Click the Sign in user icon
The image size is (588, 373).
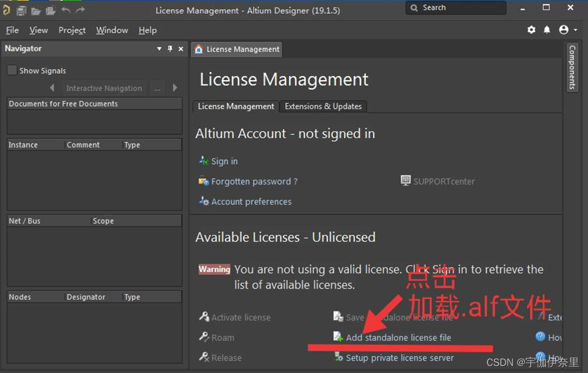pos(203,161)
